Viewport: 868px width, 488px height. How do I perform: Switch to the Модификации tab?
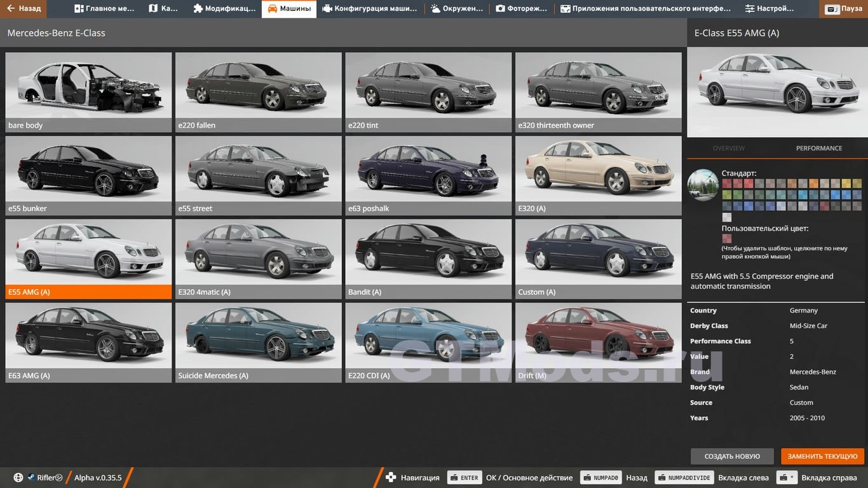(x=224, y=9)
